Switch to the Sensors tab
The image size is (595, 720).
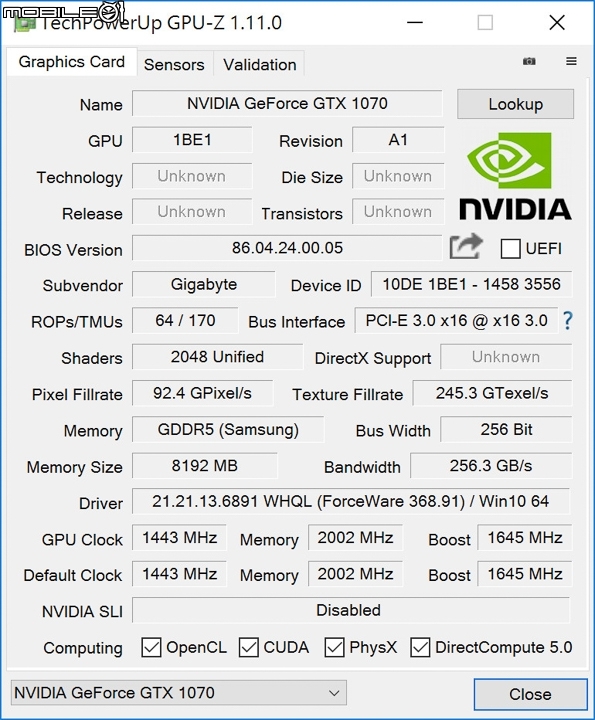click(174, 65)
